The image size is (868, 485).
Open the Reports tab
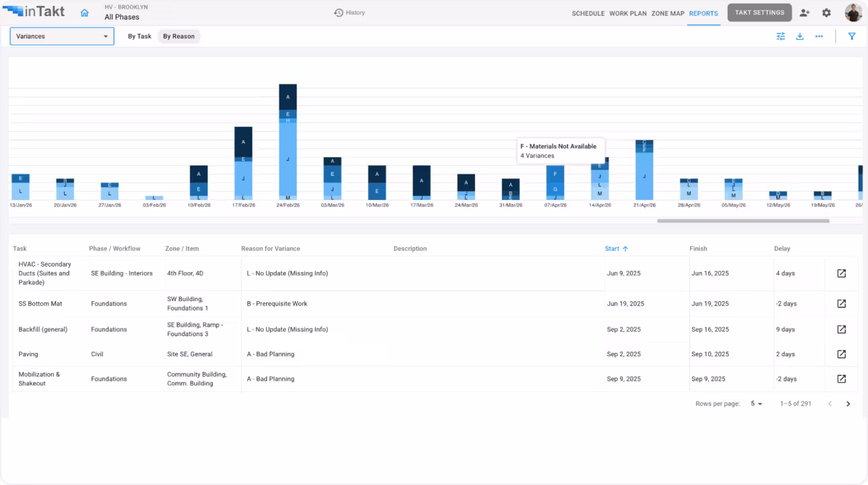tap(704, 13)
